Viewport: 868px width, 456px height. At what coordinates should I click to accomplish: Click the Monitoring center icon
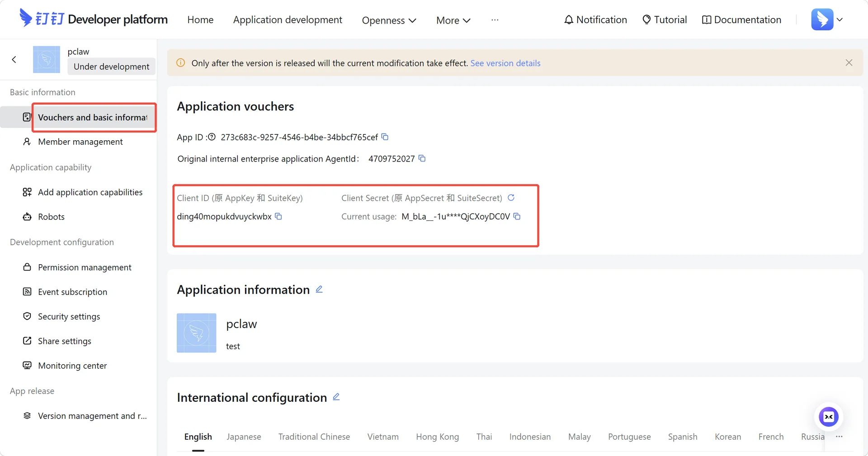[27, 365]
